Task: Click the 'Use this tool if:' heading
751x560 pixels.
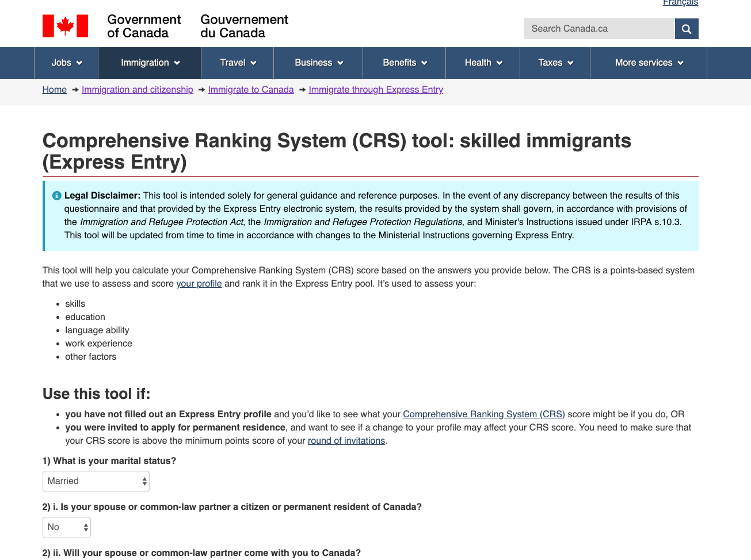Action: pyautogui.click(x=97, y=394)
